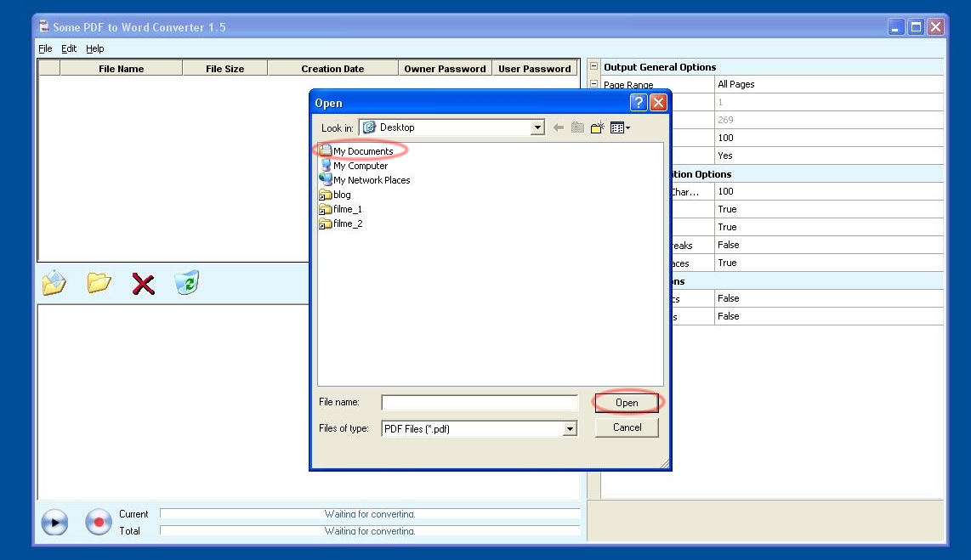Click the Creation Date column header
This screenshot has width=971, height=560.
(332, 69)
